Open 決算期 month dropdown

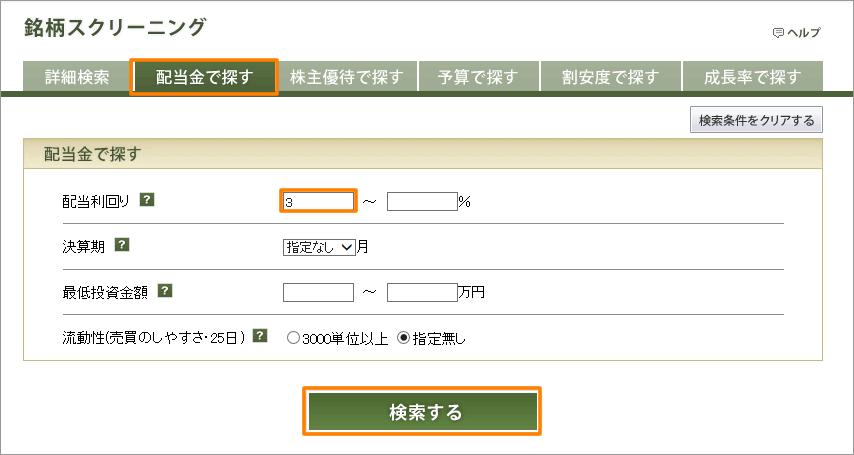[x=319, y=247]
